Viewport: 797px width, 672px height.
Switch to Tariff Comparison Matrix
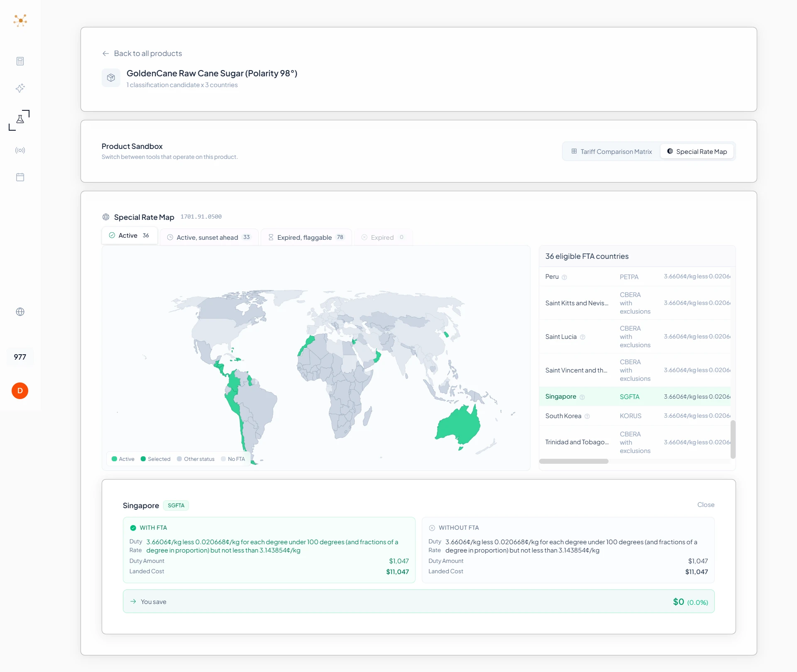pos(611,151)
